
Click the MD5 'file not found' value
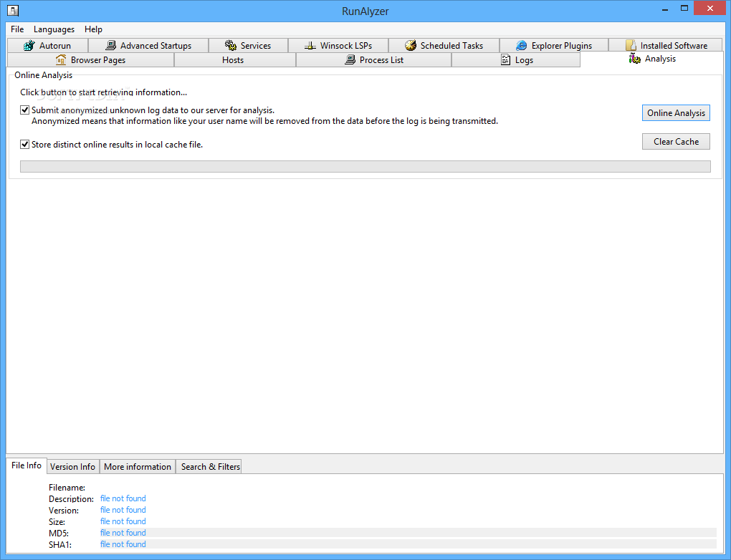123,533
